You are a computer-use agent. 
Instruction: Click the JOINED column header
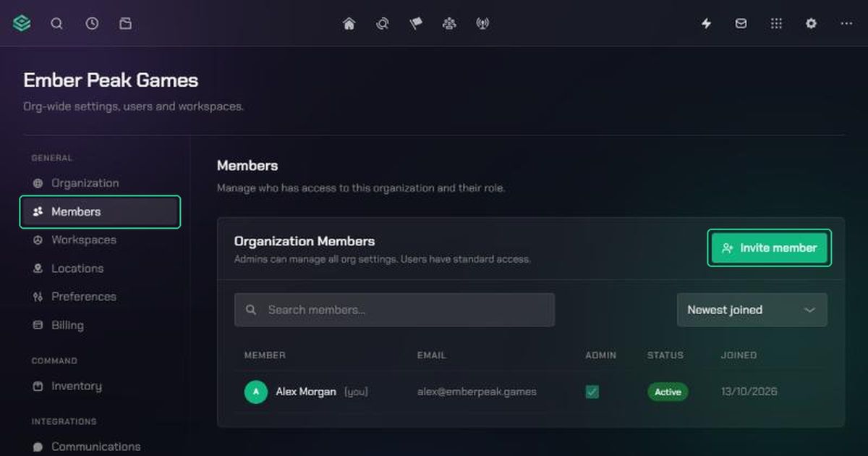tap(739, 355)
